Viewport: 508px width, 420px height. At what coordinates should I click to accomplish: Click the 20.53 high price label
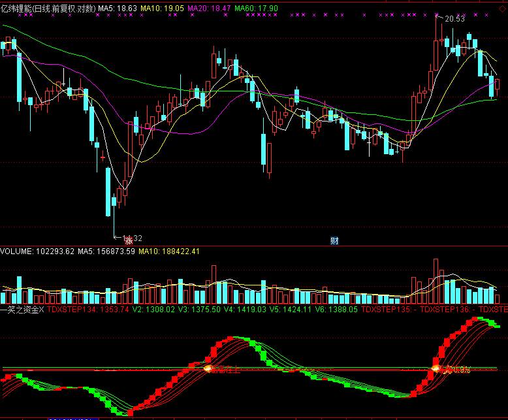(x=455, y=19)
